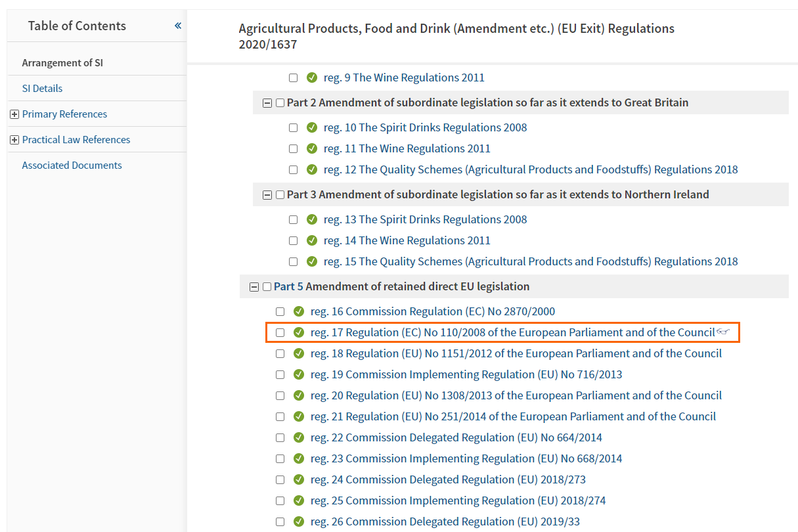This screenshot has width=798, height=532.
Task: Open the Practical Law References section
Action: (76, 140)
